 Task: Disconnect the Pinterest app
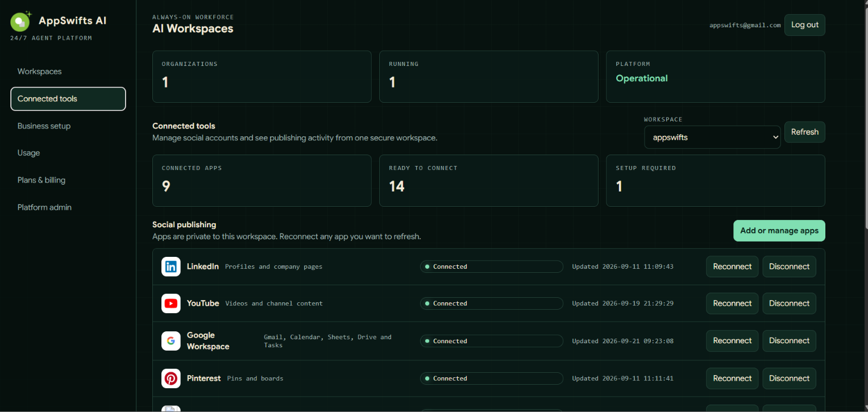tap(789, 378)
